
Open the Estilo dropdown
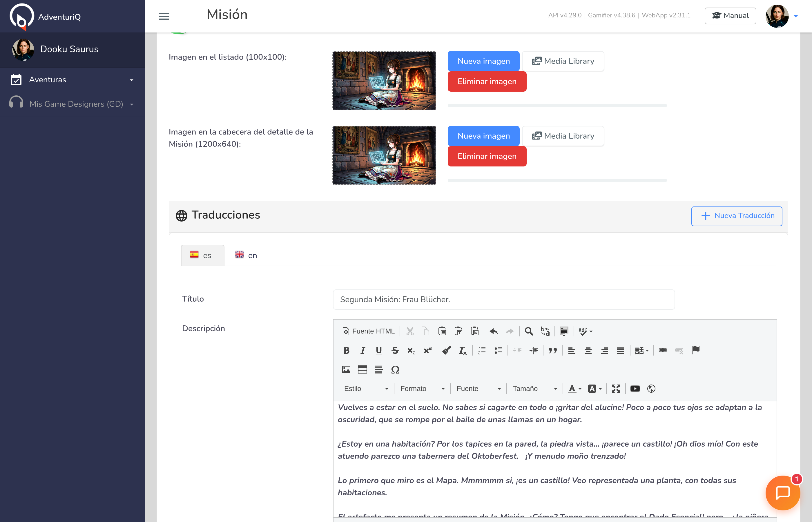pos(366,389)
